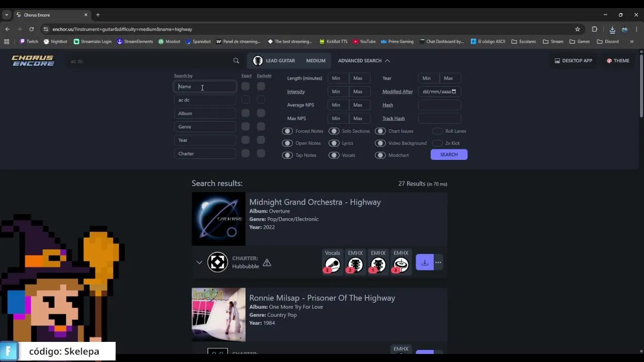The height and width of the screenshot is (362, 644).
Task: Toggle Solo Sections filter
Action: 334,131
